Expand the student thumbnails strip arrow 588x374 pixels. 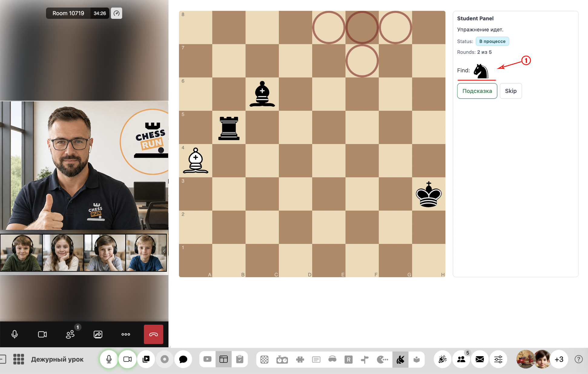coord(164,251)
